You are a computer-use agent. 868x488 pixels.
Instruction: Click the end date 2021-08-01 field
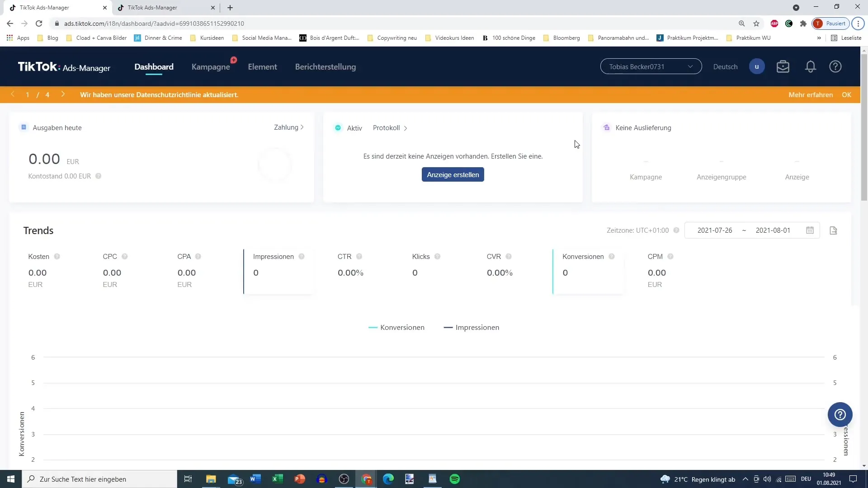click(x=773, y=230)
